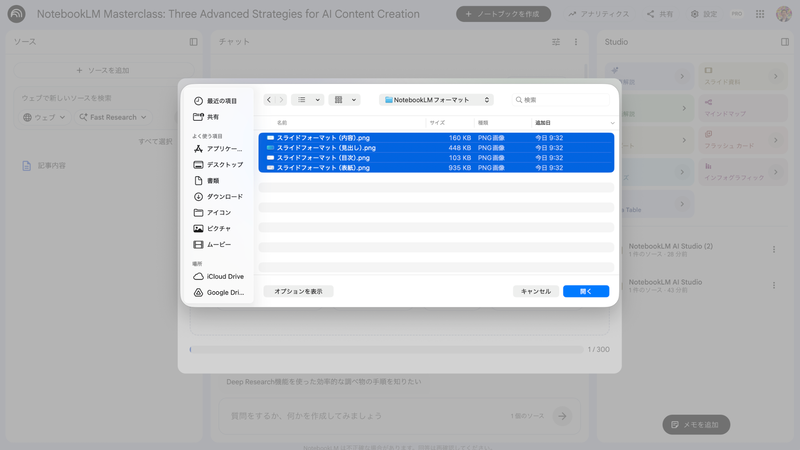
Task: Open ムービー folder in dialog sidebar
Action: click(213, 244)
